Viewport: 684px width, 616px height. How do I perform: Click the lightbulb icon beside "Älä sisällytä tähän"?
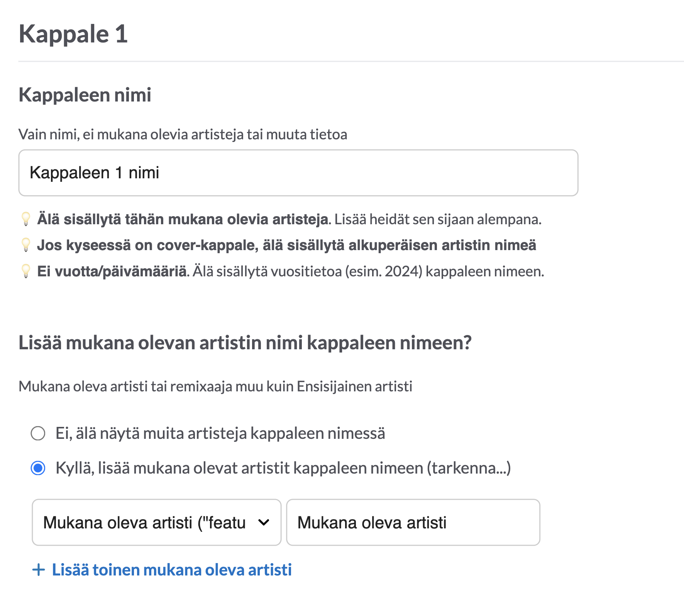coord(26,219)
